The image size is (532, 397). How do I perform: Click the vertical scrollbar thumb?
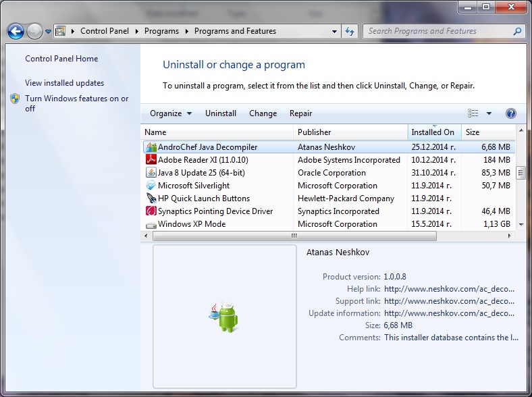[521, 173]
